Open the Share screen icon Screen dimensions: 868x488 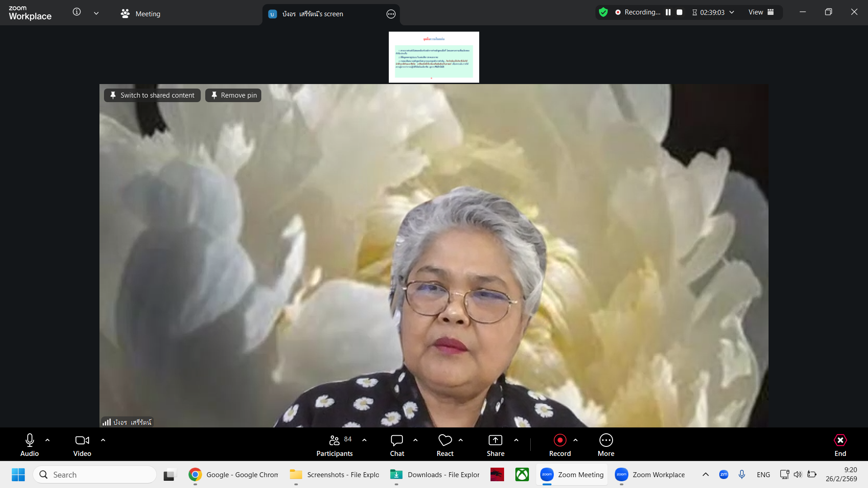(495, 440)
